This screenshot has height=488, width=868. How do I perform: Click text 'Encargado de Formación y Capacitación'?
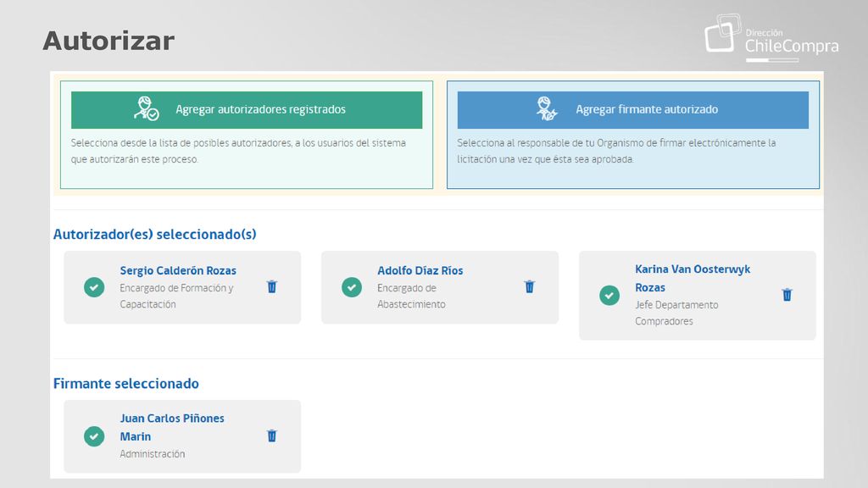pyautogui.click(x=176, y=296)
